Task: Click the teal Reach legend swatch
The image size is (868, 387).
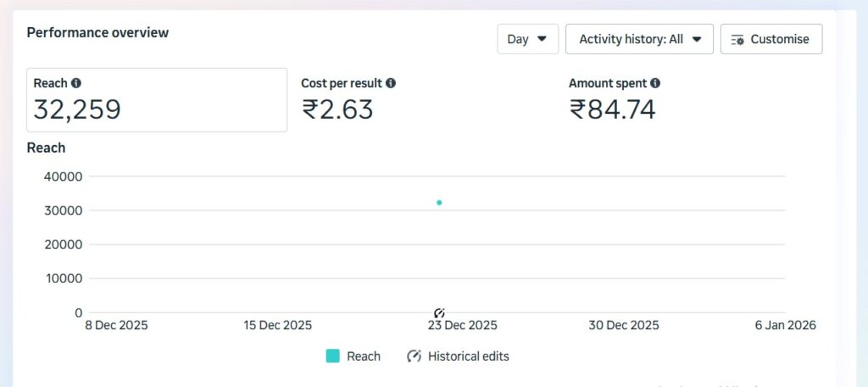Action: click(333, 356)
